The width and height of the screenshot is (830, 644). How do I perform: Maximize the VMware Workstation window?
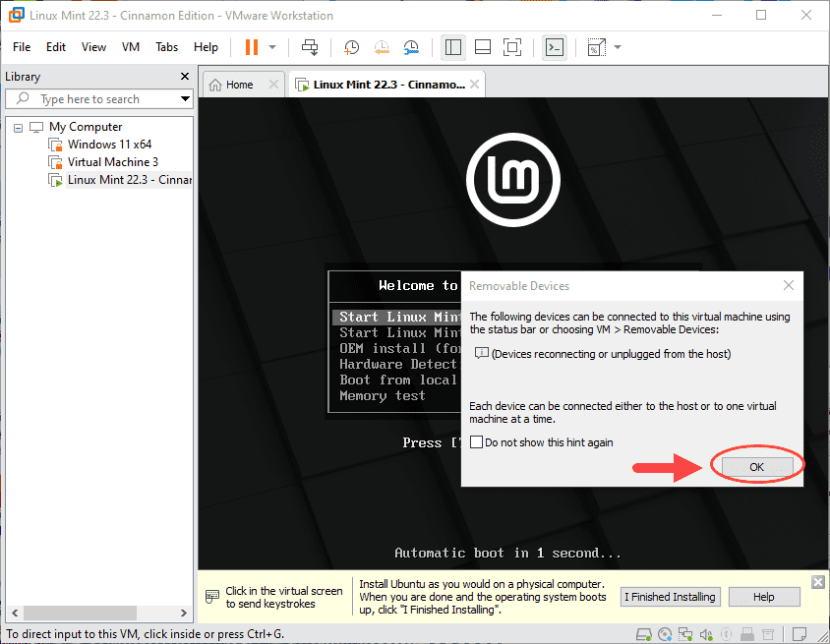coord(760,15)
